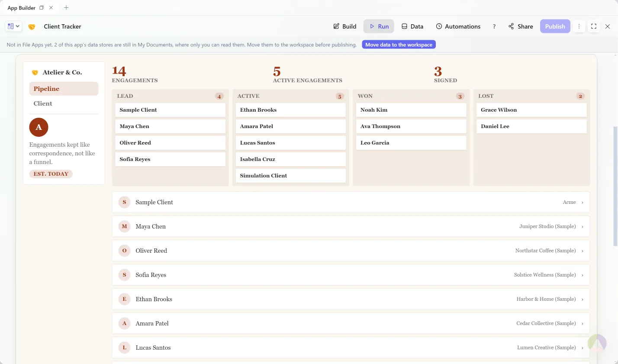Open the Isabella Cruz card
The image size is (618, 364).
291,159
